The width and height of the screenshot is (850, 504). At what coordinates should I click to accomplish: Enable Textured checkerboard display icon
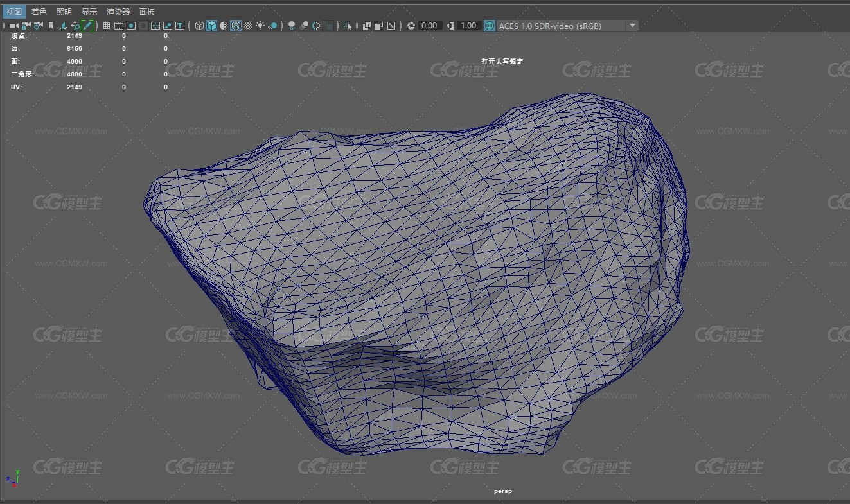click(x=248, y=26)
